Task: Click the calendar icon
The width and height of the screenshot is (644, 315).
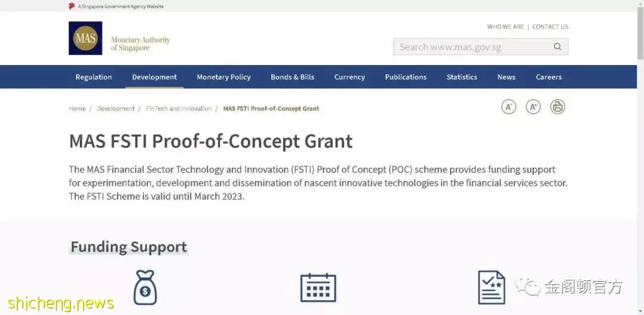Action: [x=318, y=288]
